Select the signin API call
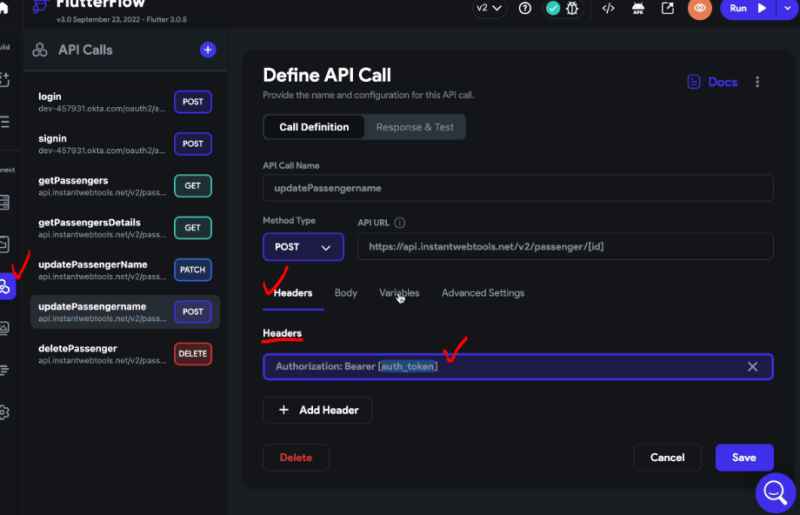This screenshot has height=515, width=800. pos(125,144)
